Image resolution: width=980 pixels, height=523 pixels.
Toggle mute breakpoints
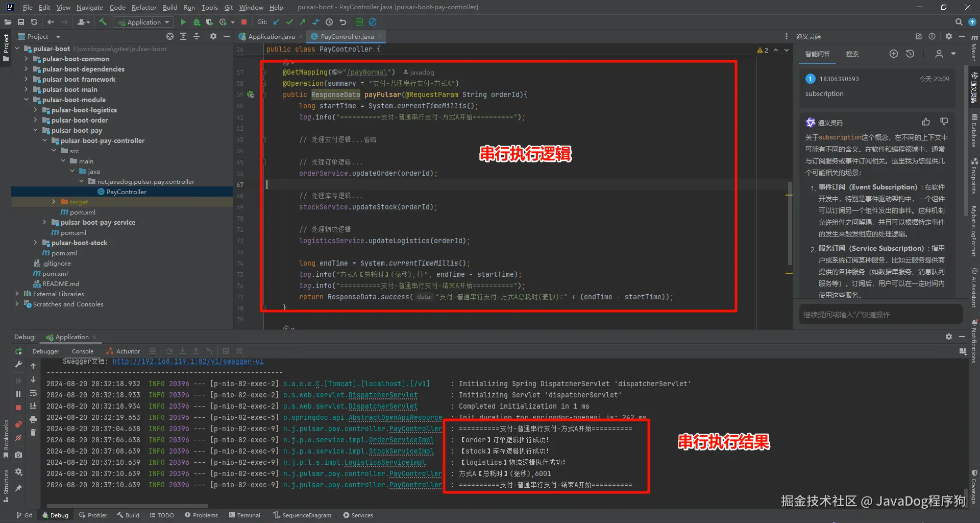click(x=18, y=438)
